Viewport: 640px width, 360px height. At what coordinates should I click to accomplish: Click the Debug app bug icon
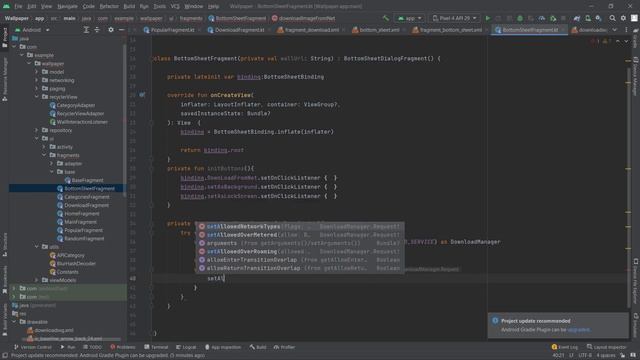(520, 18)
